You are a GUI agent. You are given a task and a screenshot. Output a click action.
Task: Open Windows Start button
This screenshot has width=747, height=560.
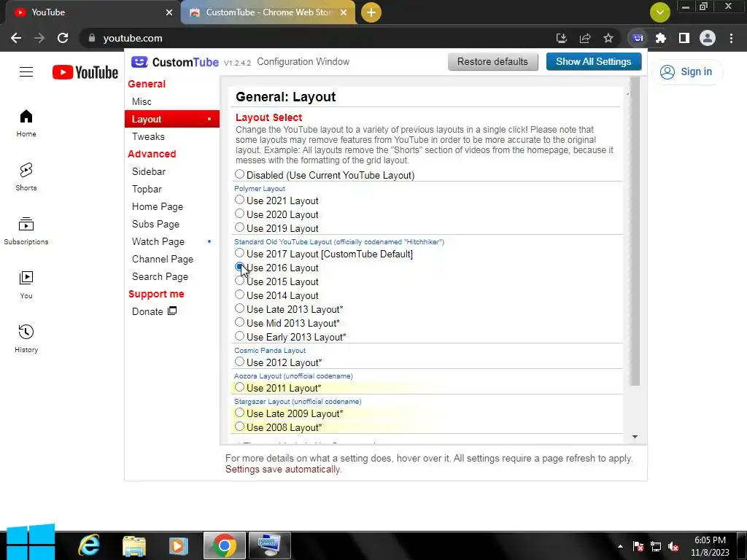[31, 542]
